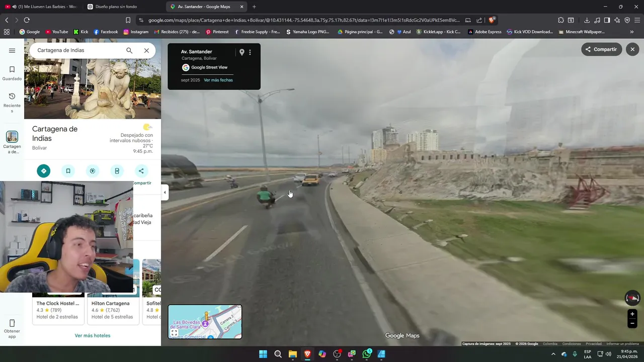Viewport: 644px width, 362px height.
Task: Close Street View with X button
Action: [x=632, y=49]
